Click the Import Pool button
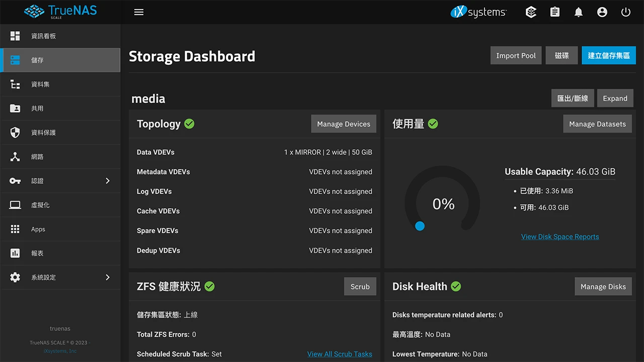Image resolution: width=644 pixels, height=362 pixels. click(516, 56)
